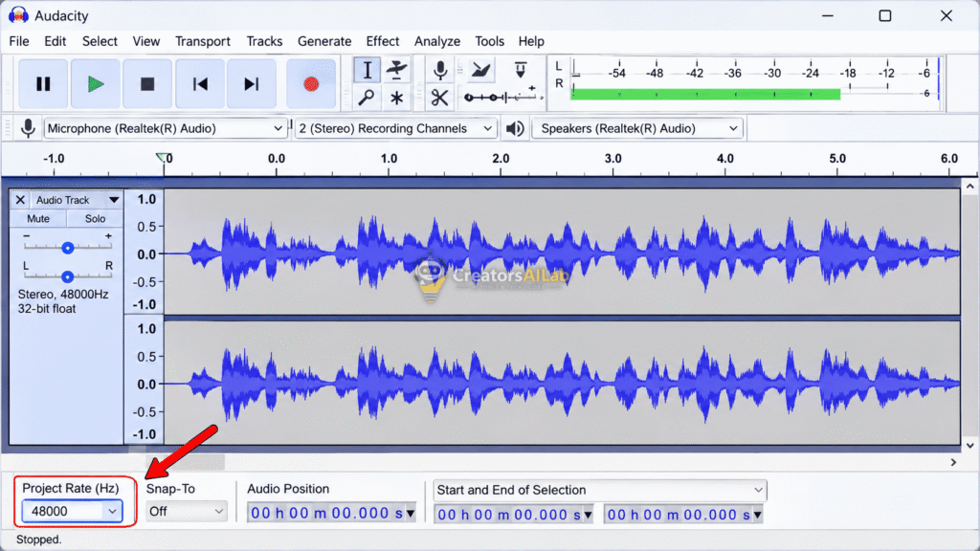Click the 'Stopped.' status bar text
This screenshot has width=980, height=551.
pos(38,540)
